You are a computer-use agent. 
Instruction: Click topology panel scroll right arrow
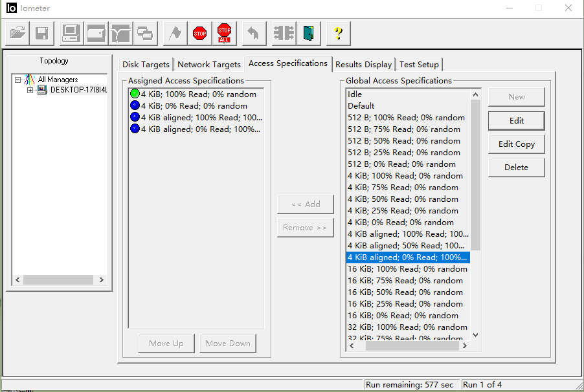(x=101, y=279)
